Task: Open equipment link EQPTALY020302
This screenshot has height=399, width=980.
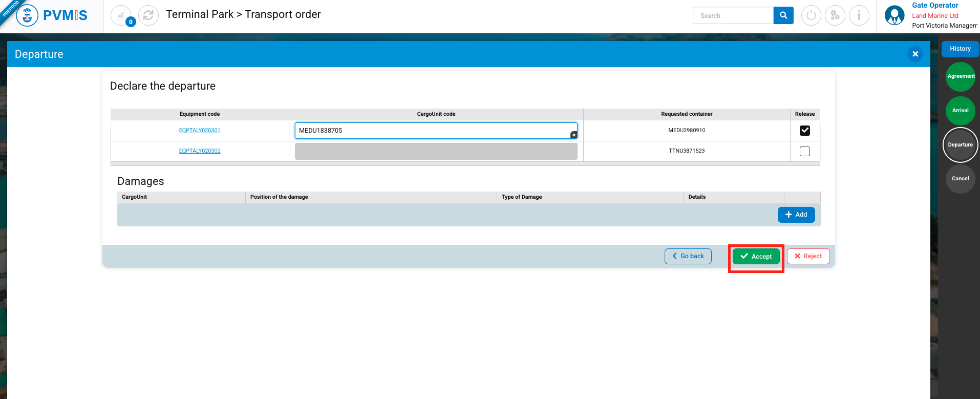Action: (x=200, y=151)
